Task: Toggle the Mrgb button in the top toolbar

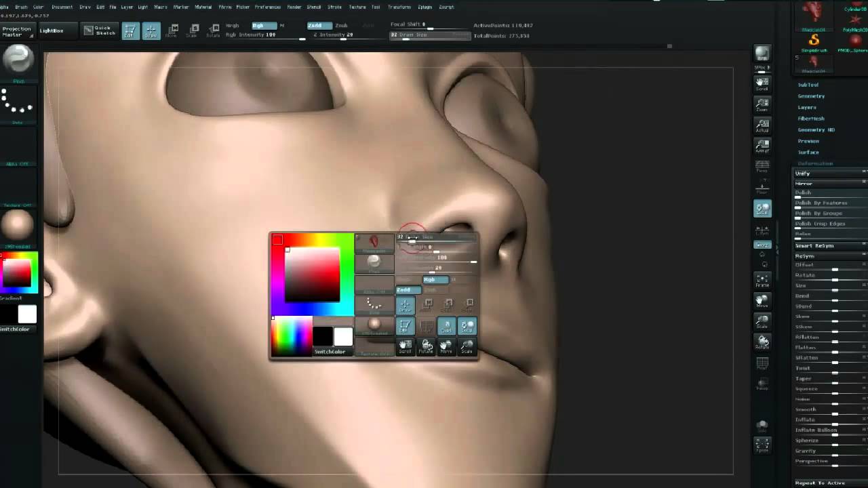Action: [x=233, y=26]
